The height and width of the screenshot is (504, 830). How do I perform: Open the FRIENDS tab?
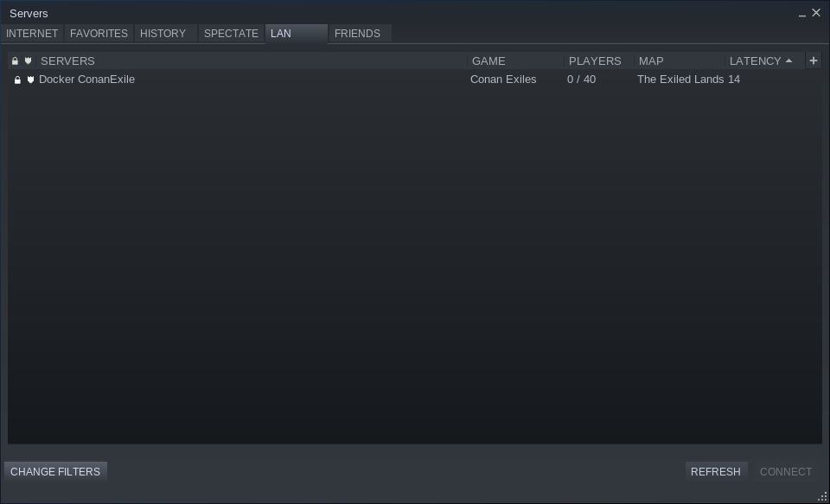[361, 34]
